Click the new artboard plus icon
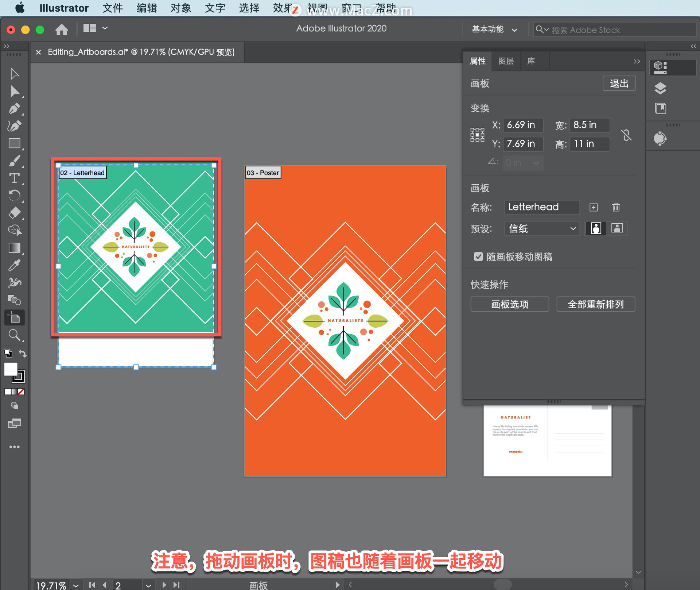 (x=593, y=207)
